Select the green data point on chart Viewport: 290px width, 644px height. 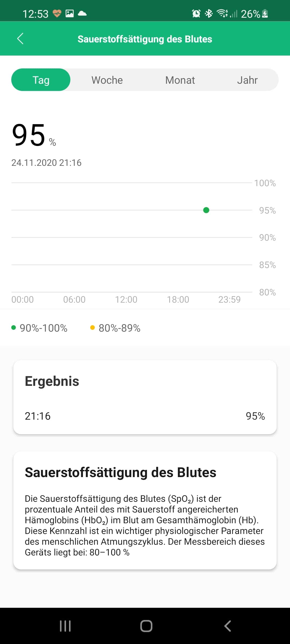tap(206, 210)
